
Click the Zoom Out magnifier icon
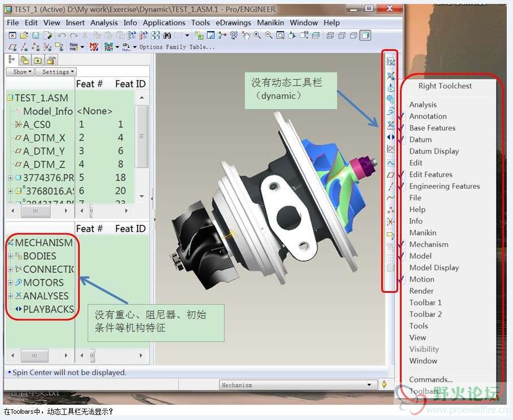(269, 35)
